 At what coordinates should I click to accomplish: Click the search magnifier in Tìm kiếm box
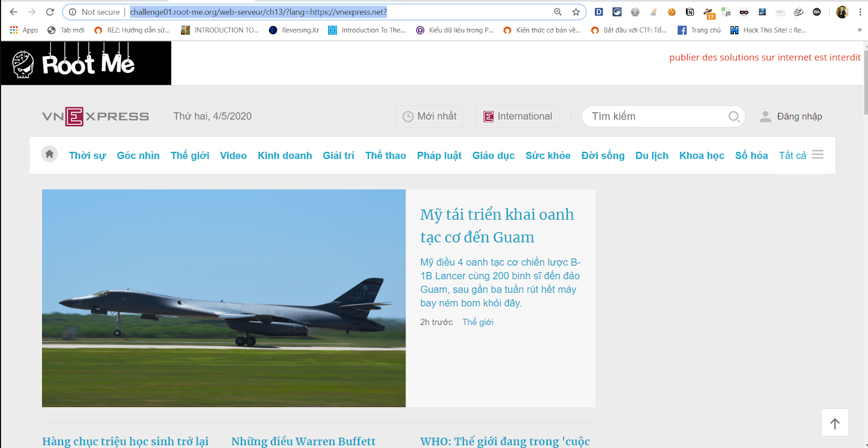coord(734,116)
